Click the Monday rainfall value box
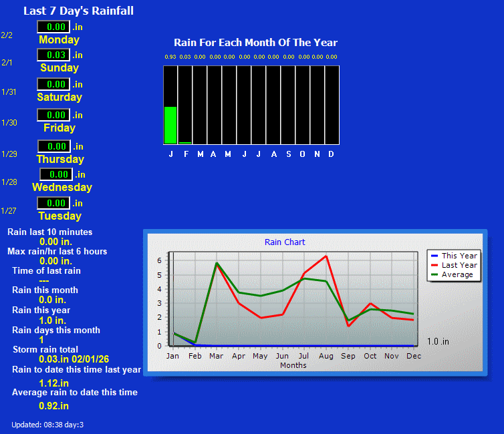The height and width of the screenshot is (434, 504). (x=53, y=27)
